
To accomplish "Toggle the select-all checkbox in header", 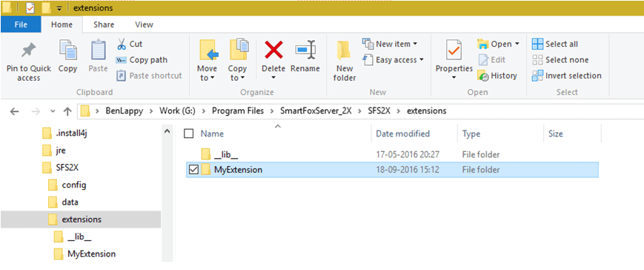I will (188, 134).
